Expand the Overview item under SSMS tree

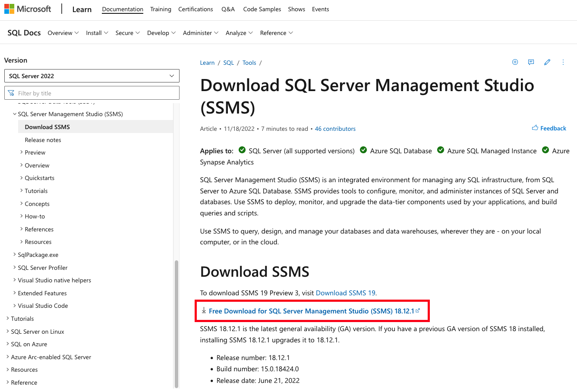(x=35, y=165)
